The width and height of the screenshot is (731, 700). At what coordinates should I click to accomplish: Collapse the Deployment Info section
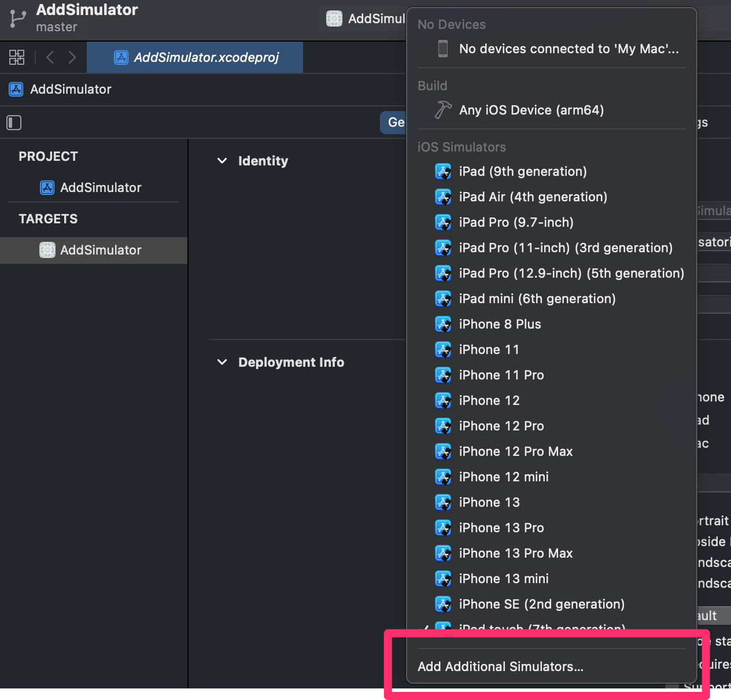222,362
